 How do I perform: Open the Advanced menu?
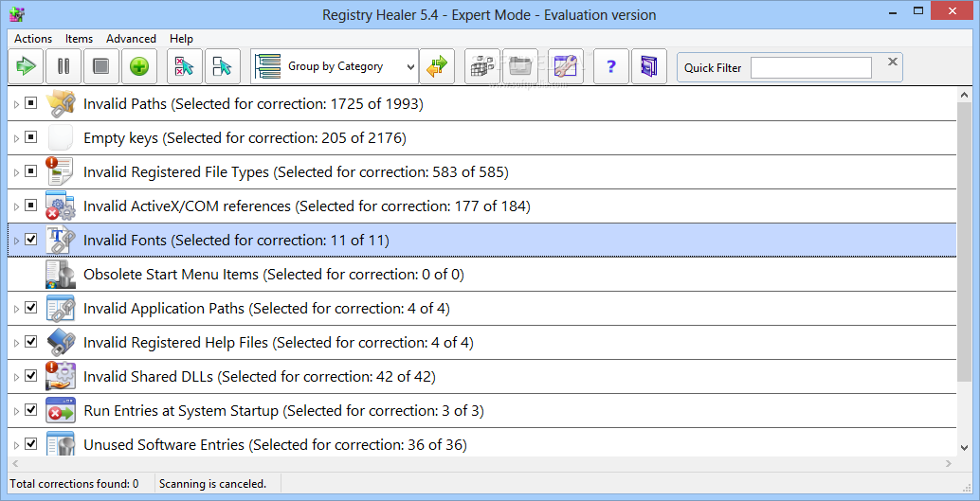pos(131,39)
